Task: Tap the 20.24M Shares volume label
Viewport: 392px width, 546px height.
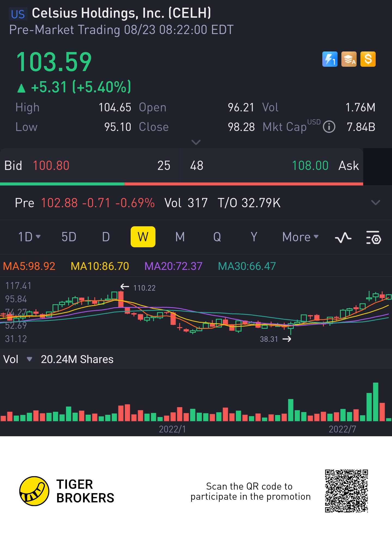Action: [77, 359]
